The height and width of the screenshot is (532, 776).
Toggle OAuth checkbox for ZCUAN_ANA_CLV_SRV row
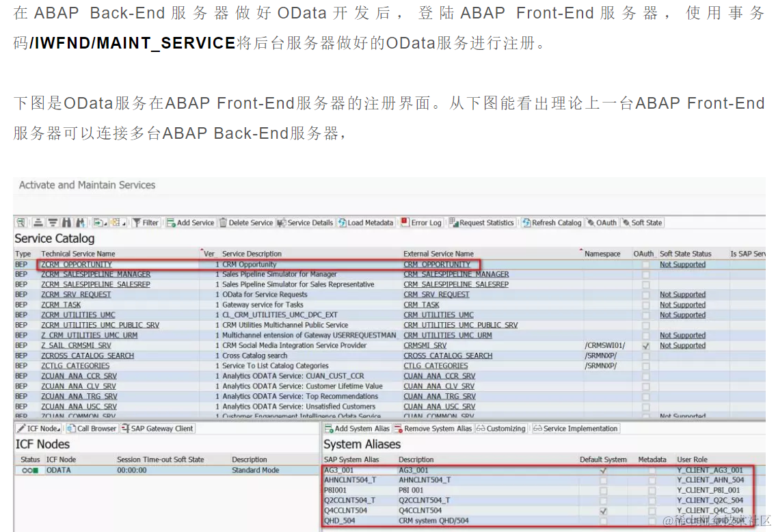coord(645,386)
